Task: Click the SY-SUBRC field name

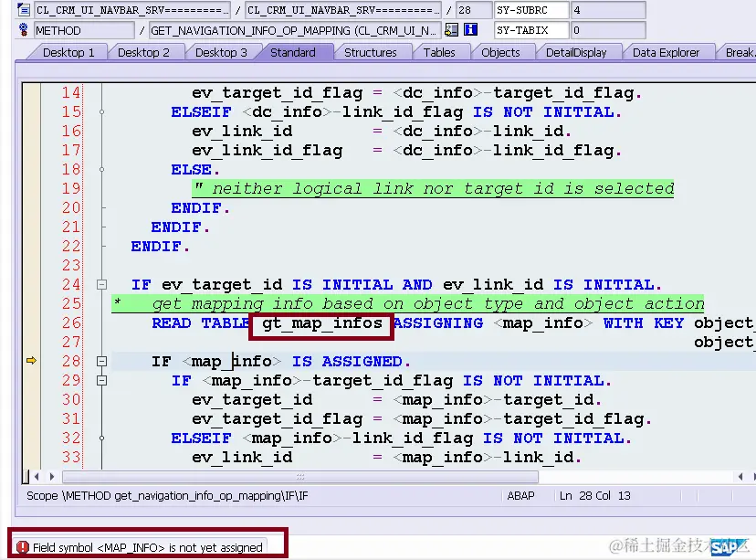Action: [530, 10]
